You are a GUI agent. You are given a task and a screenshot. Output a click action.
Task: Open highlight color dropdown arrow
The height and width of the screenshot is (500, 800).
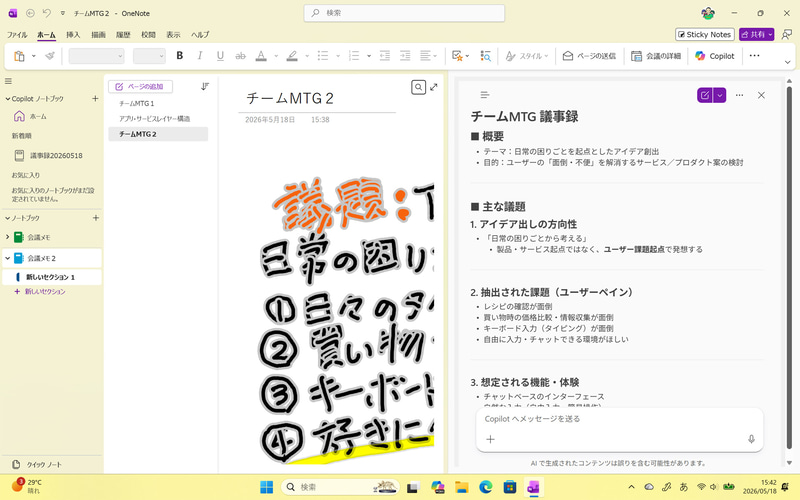coord(307,56)
